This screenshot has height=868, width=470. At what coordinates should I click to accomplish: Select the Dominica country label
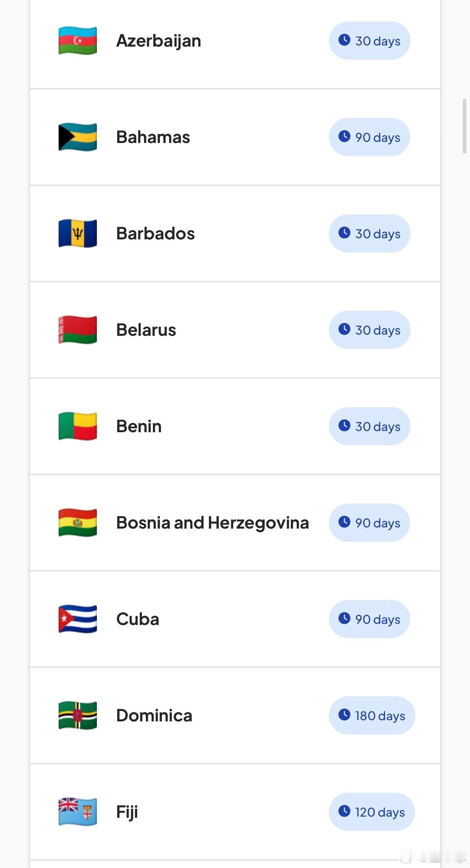pyautogui.click(x=154, y=715)
